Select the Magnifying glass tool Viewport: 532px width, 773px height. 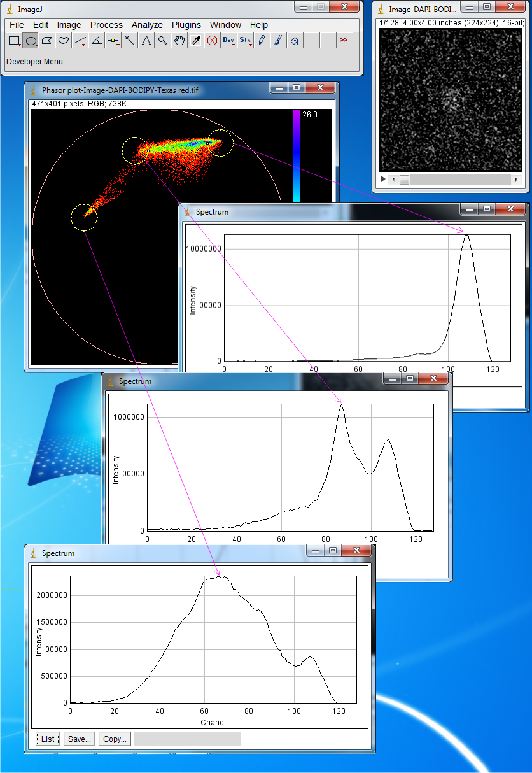pos(163,41)
